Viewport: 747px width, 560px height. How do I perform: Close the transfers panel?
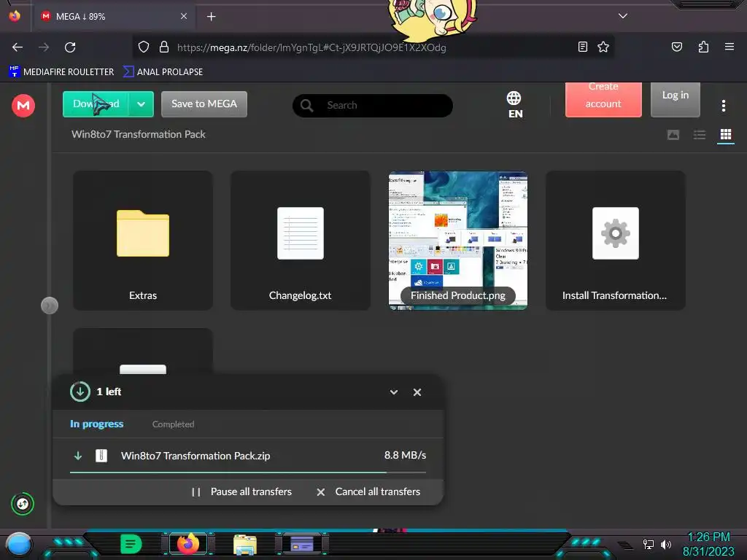[417, 392]
